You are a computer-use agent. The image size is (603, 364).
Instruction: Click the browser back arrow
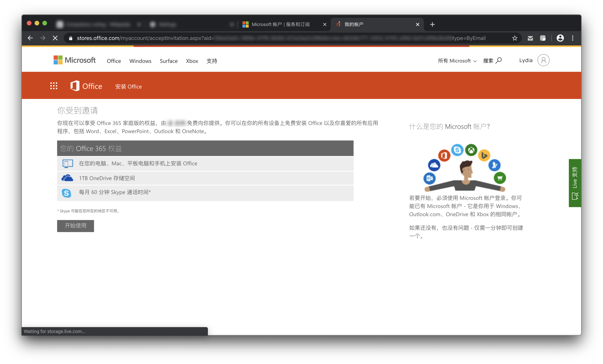(30, 38)
